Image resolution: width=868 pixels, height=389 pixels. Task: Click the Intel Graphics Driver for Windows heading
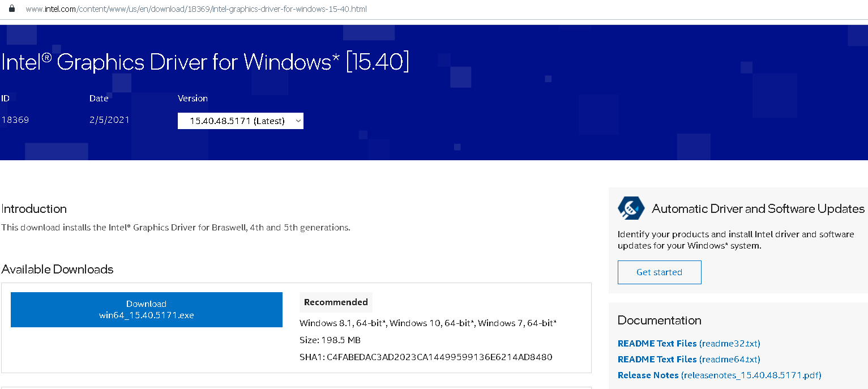point(205,62)
